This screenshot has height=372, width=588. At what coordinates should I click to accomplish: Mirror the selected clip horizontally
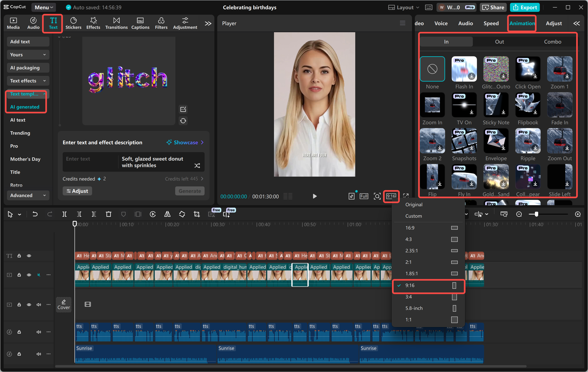pos(167,214)
